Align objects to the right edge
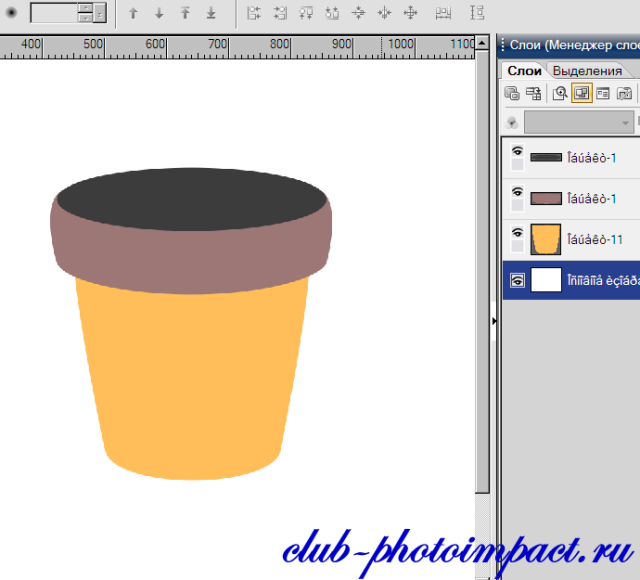Screen dimensions: 640x580 pyautogui.click(x=280, y=13)
